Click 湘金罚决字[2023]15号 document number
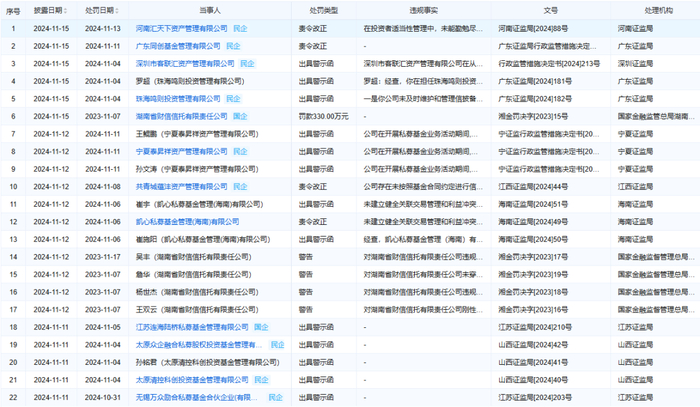 pos(533,116)
